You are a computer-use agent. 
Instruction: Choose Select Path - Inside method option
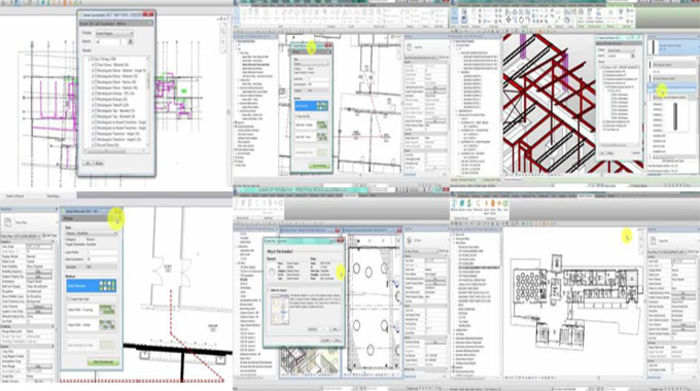(92, 325)
